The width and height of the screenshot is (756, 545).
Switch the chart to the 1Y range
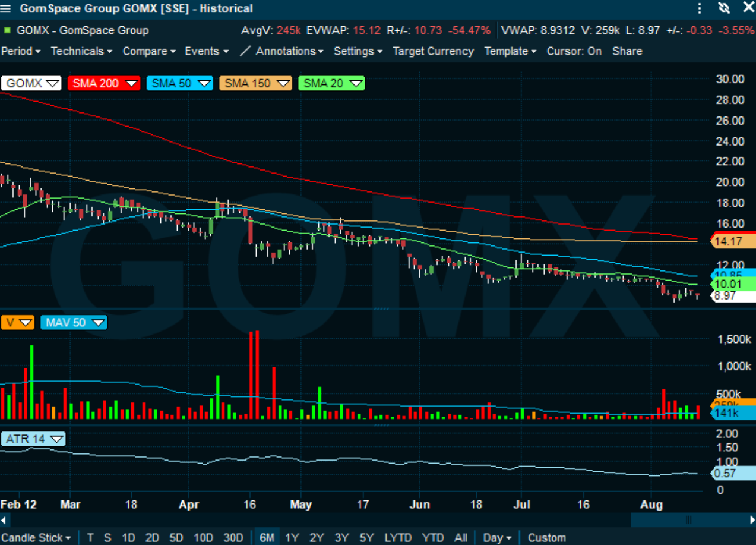coord(292,538)
